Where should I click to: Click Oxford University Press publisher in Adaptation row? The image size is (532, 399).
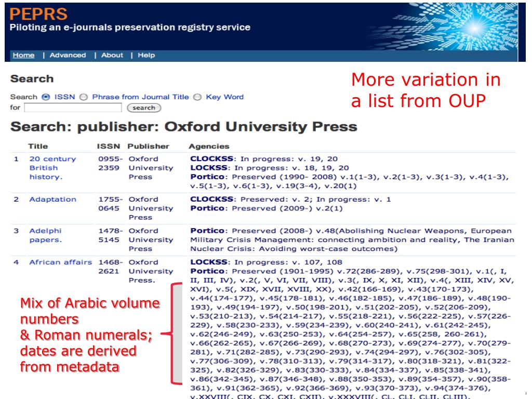click(151, 208)
